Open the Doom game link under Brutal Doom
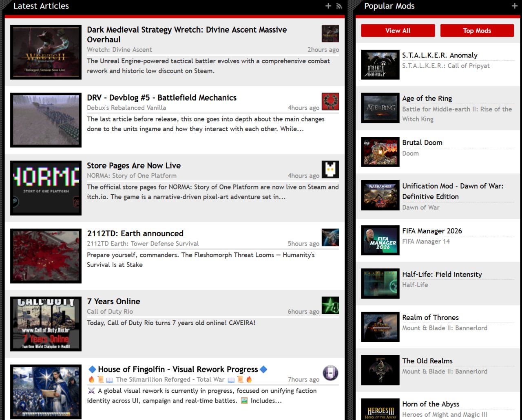The image size is (522, 420). [410, 154]
